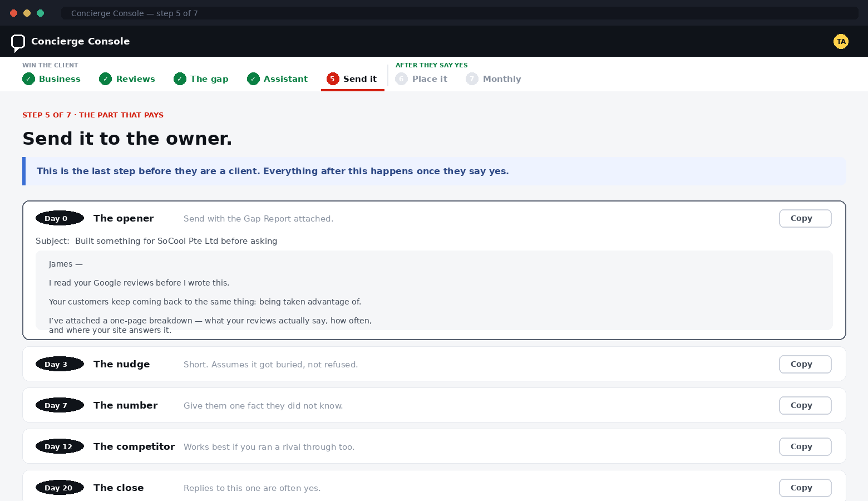868x501 pixels.
Task: Click the "James —" greeting line
Action: [x=66, y=264]
